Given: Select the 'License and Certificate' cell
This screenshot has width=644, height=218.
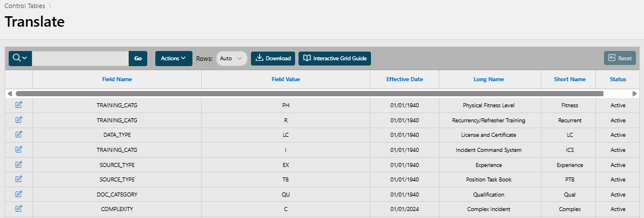Looking at the screenshot, I should tap(490, 135).
